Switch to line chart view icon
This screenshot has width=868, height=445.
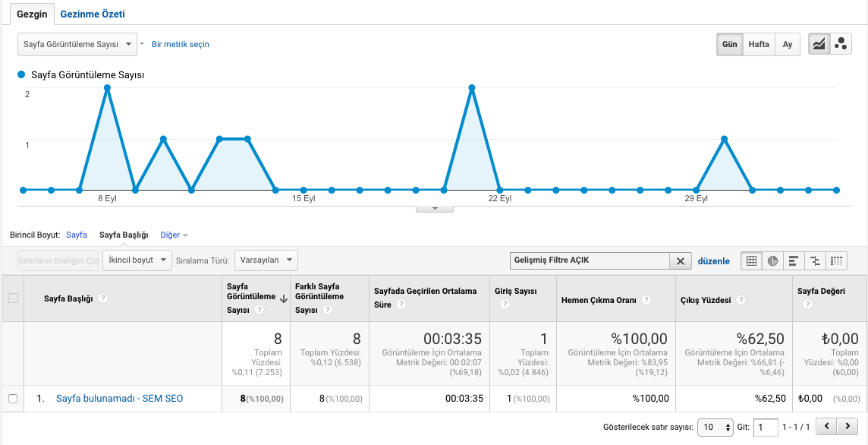(x=819, y=44)
